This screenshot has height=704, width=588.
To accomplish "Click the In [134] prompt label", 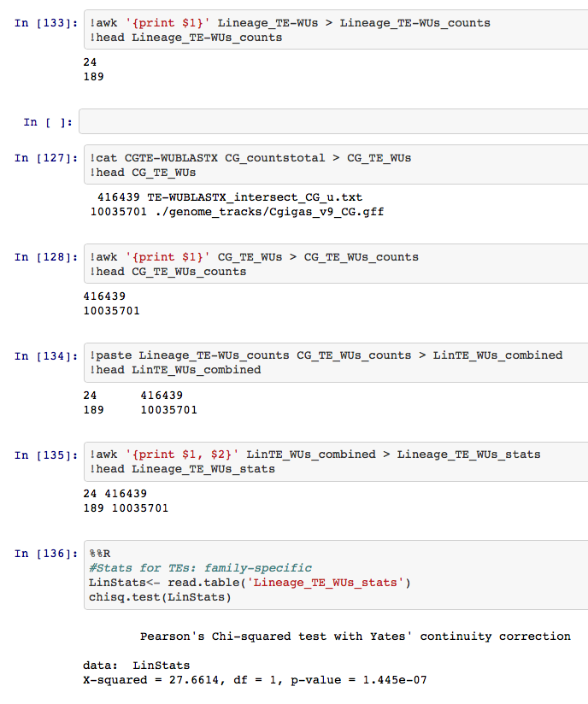I will coord(46,356).
